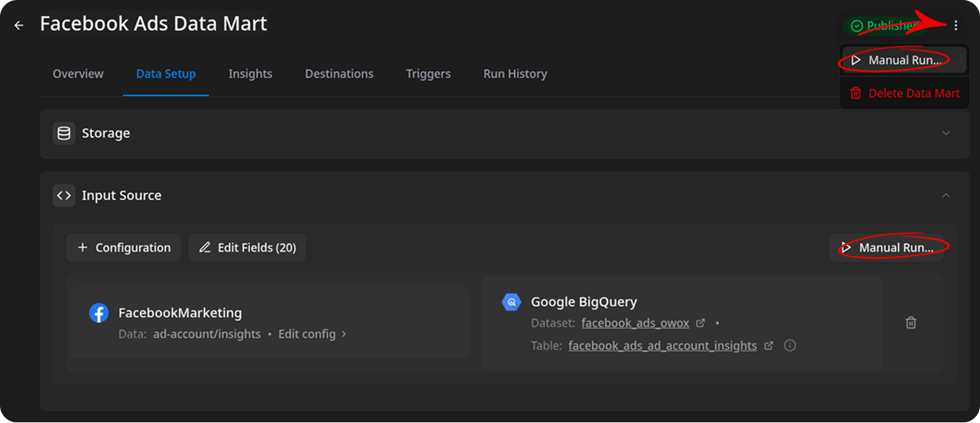The width and height of the screenshot is (980, 423).
Task: Add a new Configuration
Action: coord(123,247)
